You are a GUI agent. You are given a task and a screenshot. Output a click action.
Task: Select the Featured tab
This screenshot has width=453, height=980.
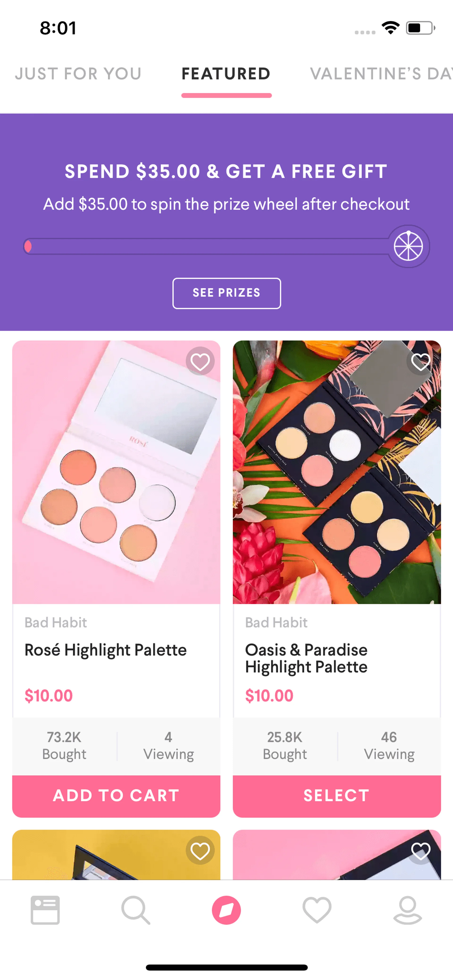pyautogui.click(x=226, y=74)
